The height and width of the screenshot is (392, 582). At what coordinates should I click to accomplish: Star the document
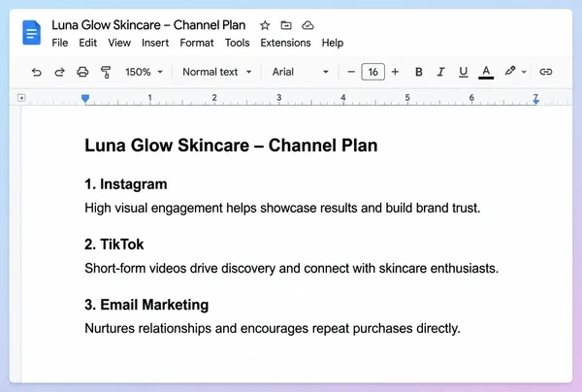click(265, 25)
